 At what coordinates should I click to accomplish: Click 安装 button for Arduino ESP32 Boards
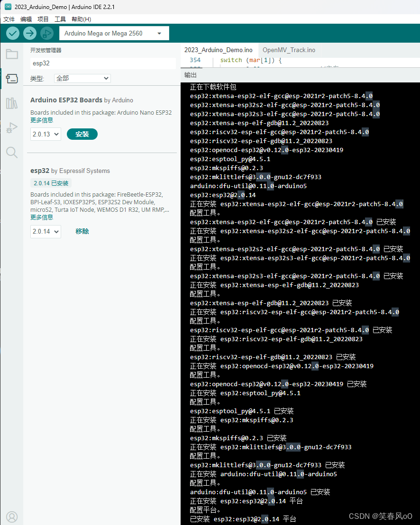point(82,134)
